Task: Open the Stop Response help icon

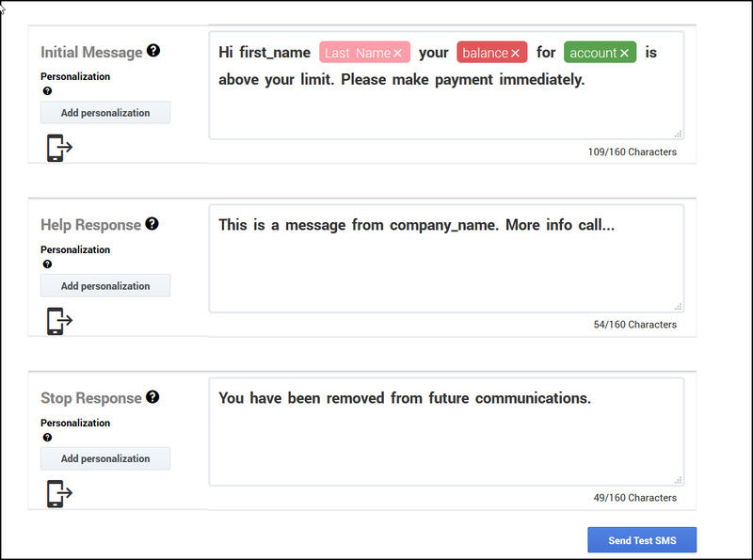Action: tap(151, 398)
